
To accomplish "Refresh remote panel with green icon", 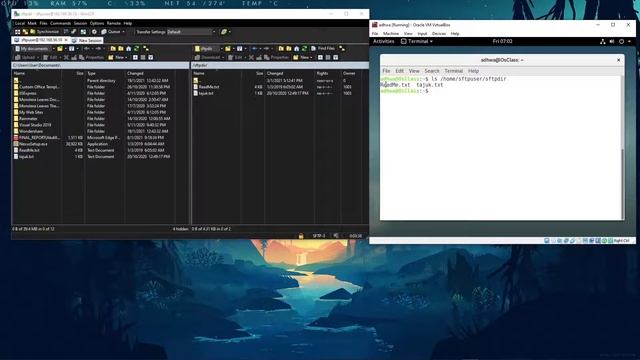I will pyautogui.click(x=304, y=49).
